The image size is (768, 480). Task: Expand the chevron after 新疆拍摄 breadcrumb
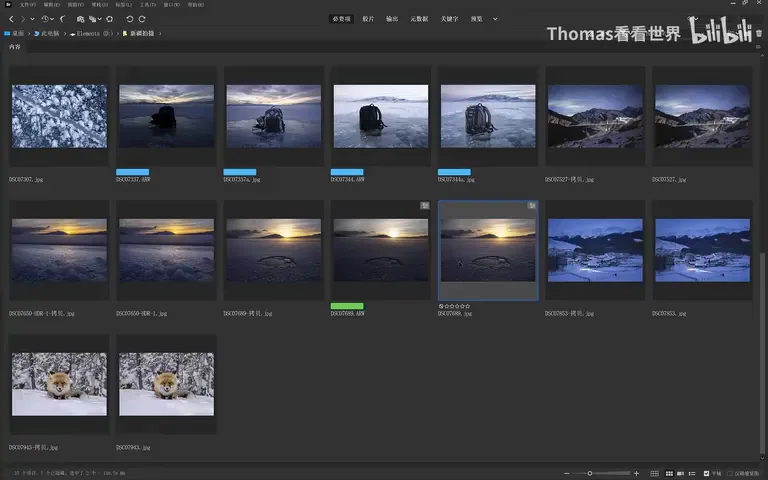(x=160, y=33)
